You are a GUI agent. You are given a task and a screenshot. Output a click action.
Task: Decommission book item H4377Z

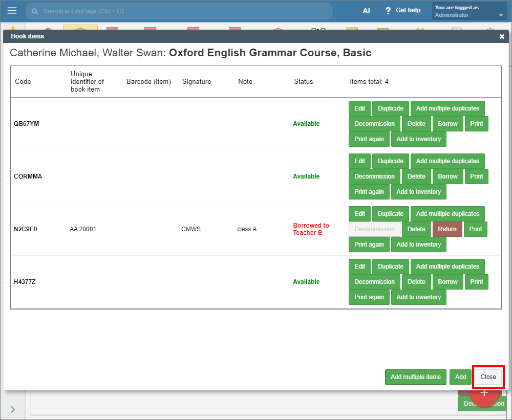coord(374,282)
